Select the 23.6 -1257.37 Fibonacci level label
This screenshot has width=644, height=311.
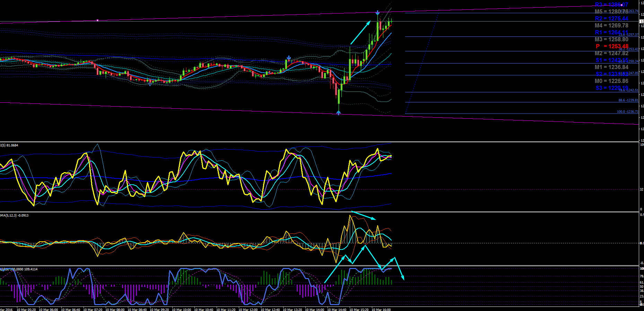pos(628,35)
